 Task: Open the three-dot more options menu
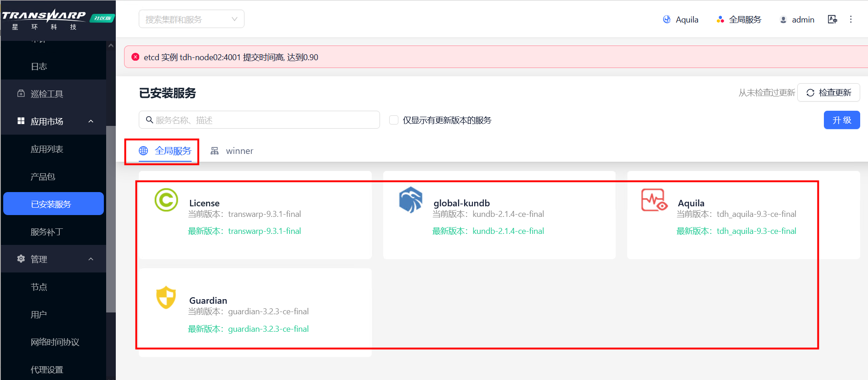851,19
